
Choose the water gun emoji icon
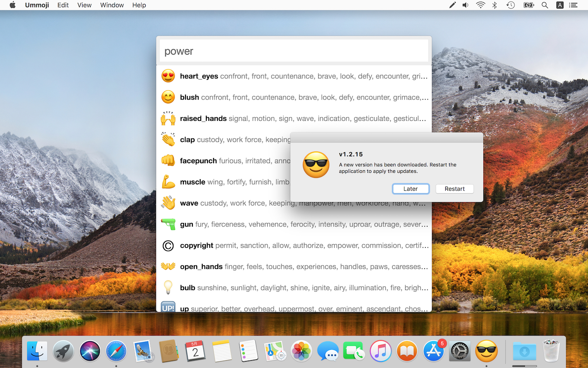168,224
